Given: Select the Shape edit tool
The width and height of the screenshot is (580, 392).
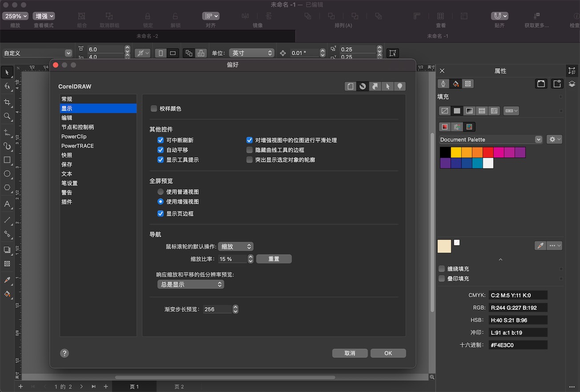Looking at the screenshot, I should pos(7,86).
